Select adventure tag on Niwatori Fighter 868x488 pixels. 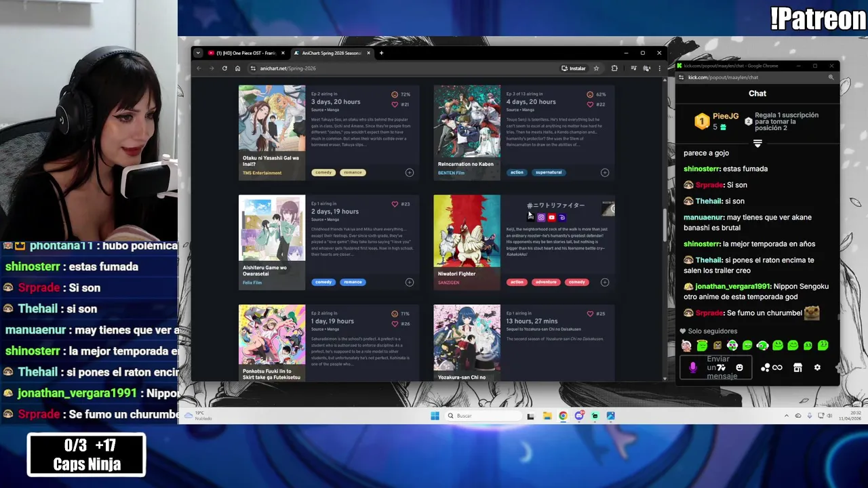[x=546, y=282]
